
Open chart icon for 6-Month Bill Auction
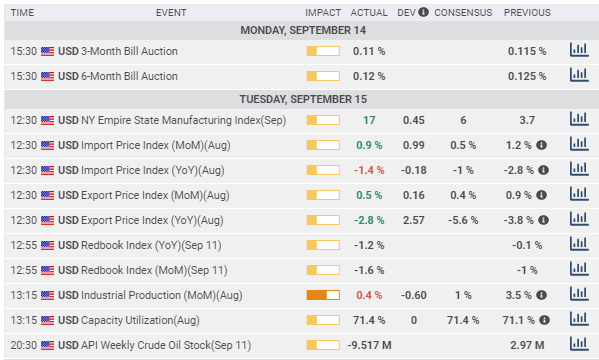(579, 75)
